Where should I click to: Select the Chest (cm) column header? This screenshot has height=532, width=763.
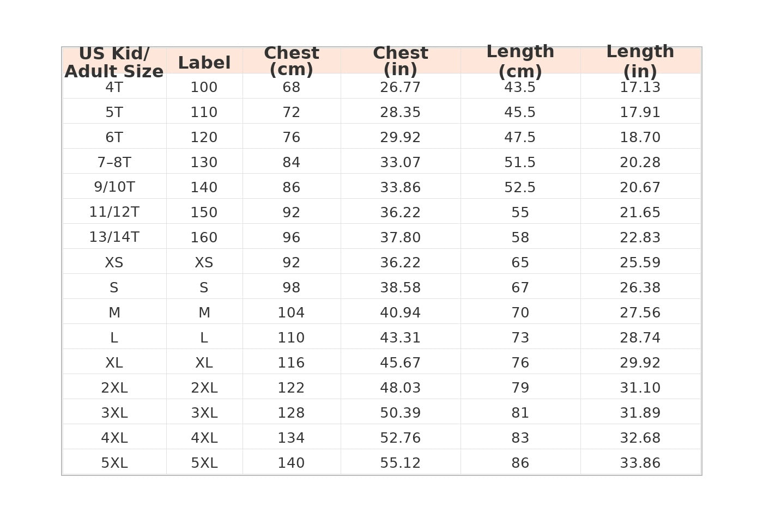point(292,60)
